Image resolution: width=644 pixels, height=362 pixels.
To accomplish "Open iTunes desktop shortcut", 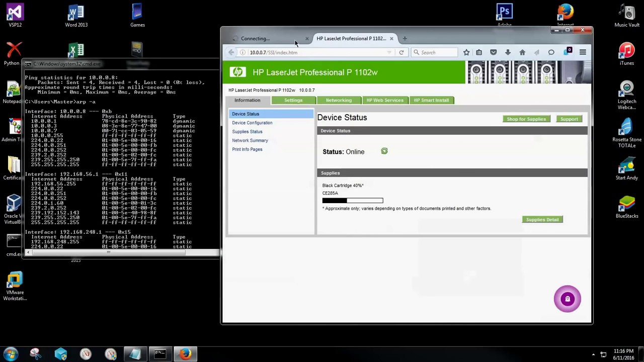I will 626,54.
